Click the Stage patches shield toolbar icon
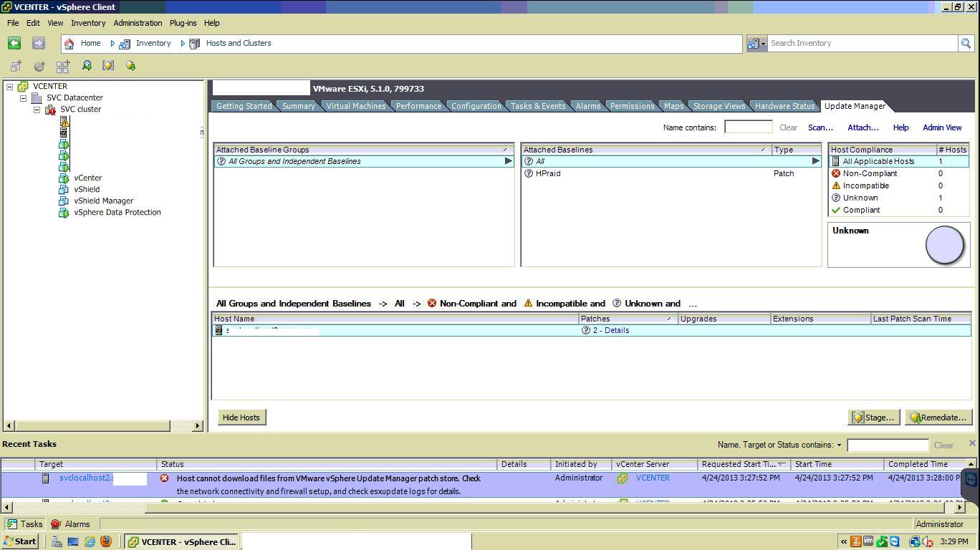 tap(108, 66)
